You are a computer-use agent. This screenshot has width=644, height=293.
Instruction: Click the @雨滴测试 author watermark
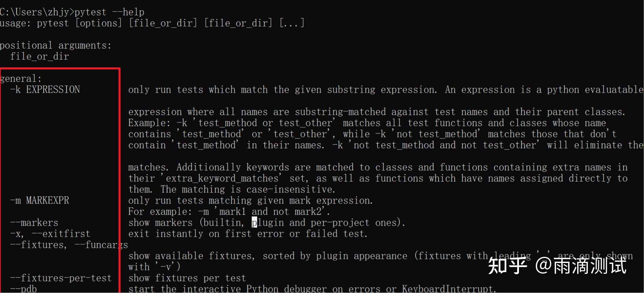[581, 266]
